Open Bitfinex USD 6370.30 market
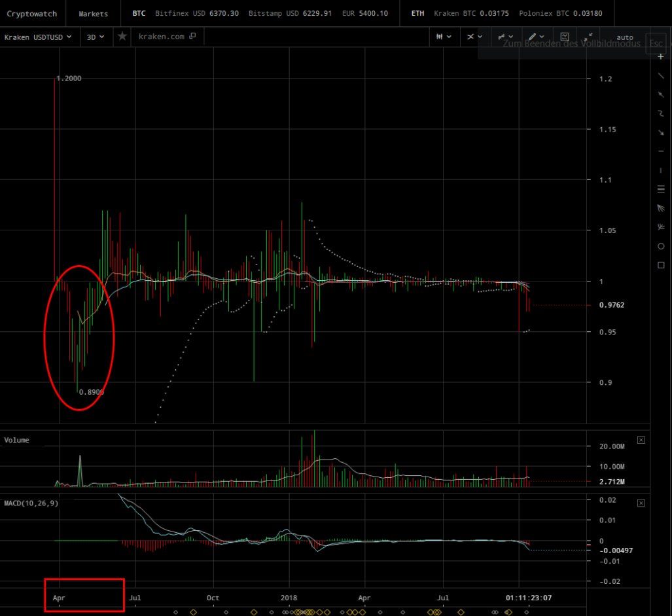 197,13
